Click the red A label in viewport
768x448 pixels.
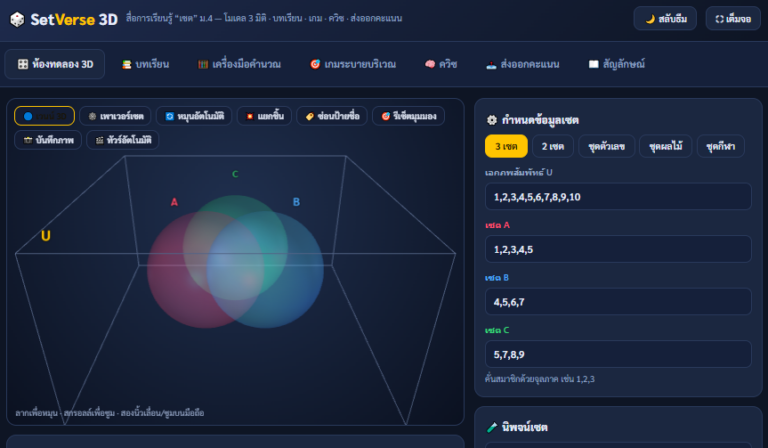[174, 202]
